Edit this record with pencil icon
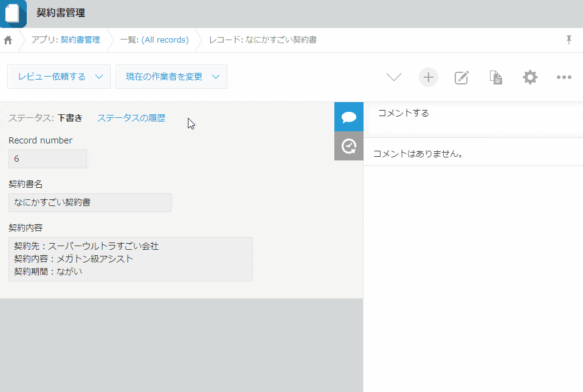Screen dimensions: 583x392 pos(461,77)
